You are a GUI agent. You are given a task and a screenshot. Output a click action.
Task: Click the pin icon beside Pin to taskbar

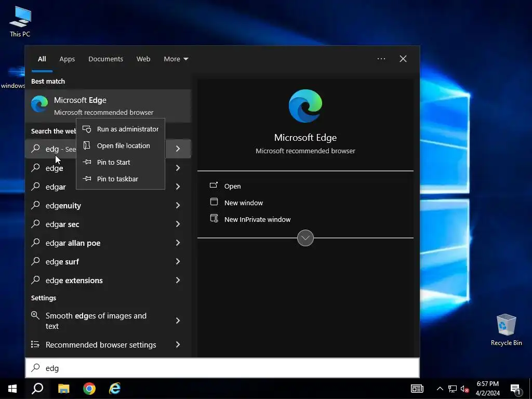pos(87,179)
